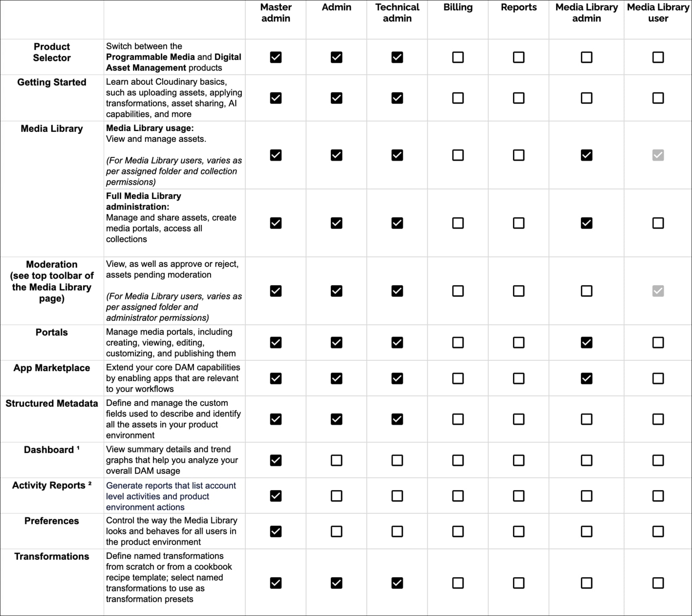Uncheck Master admin checkbox for Product Selector
692x616 pixels.
(x=276, y=57)
